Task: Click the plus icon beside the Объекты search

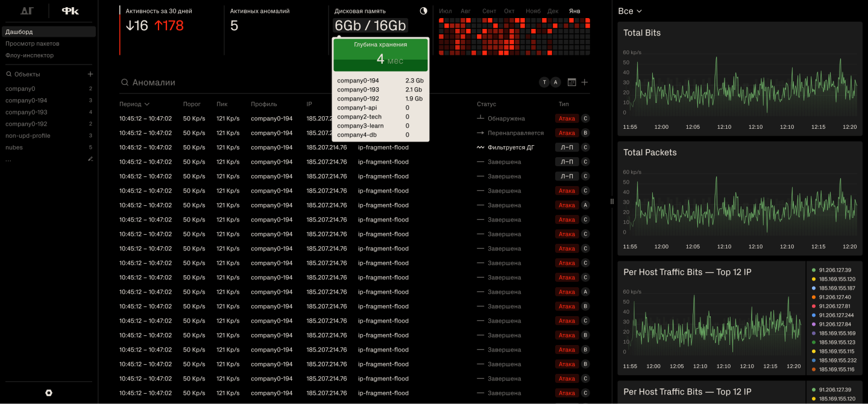Action: 90,73
